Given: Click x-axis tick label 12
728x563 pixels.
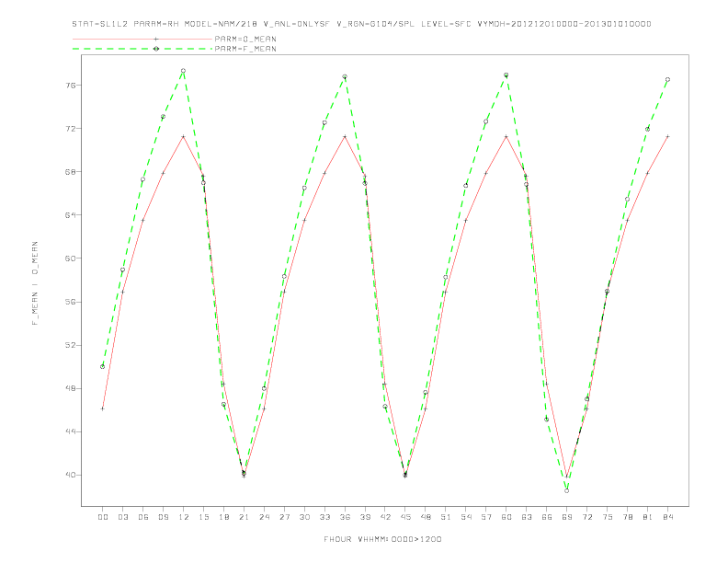Looking at the screenshot, I should click(x=184, y=517).
